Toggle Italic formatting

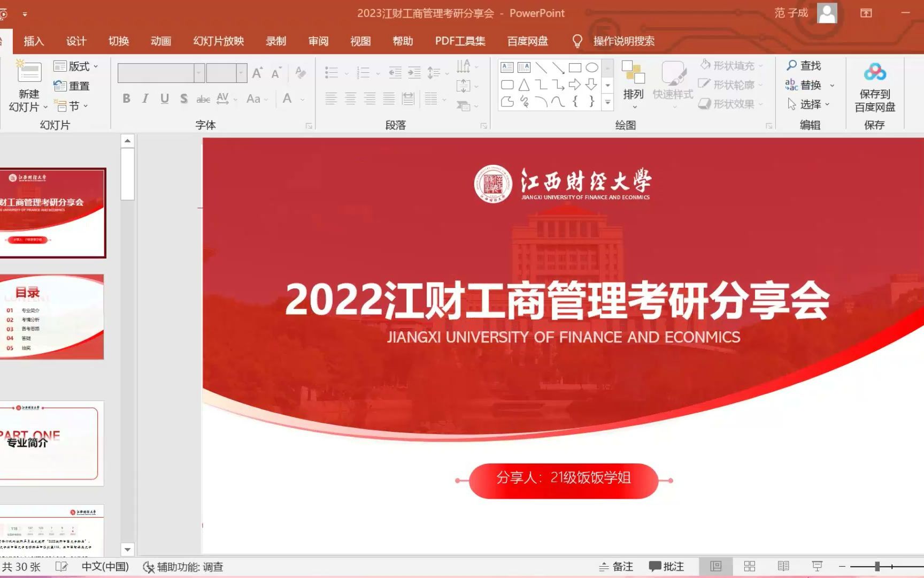coord(145,98)
